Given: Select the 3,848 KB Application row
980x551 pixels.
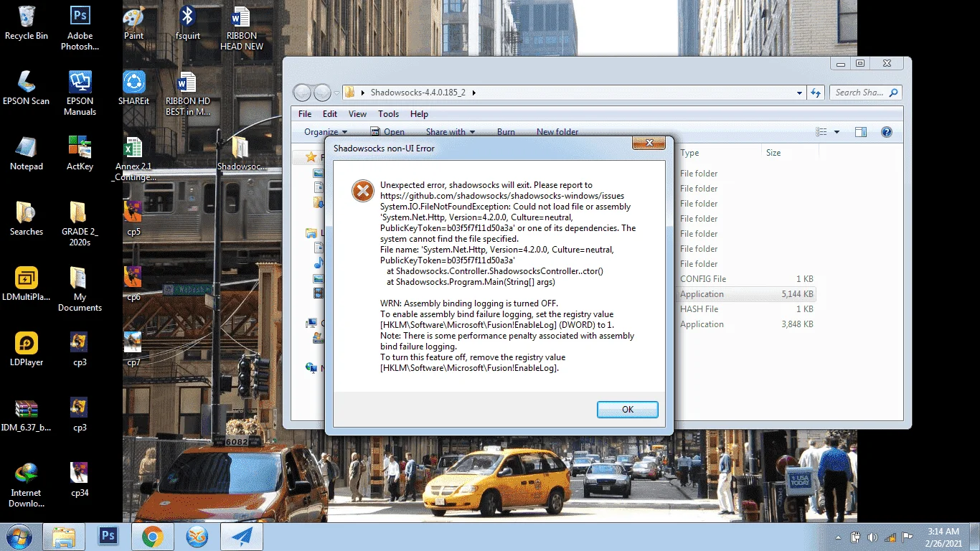Looking at the screenshot, I should point(746,324).
